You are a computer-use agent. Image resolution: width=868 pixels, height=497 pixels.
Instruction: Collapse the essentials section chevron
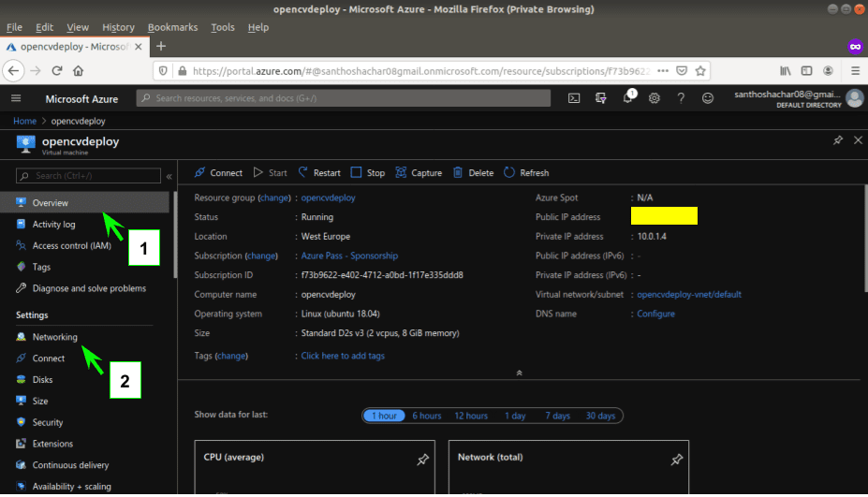point(520,373)
